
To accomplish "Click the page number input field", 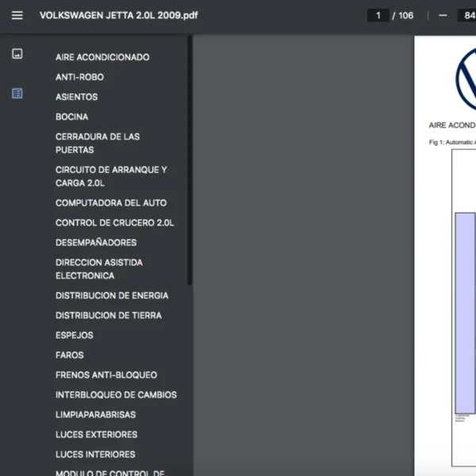I will pos(378,15).
